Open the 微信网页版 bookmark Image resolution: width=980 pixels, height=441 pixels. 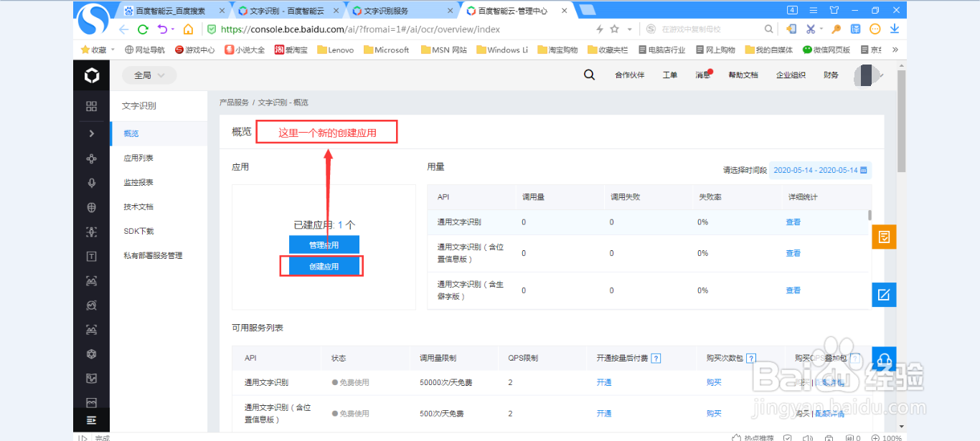826,50
